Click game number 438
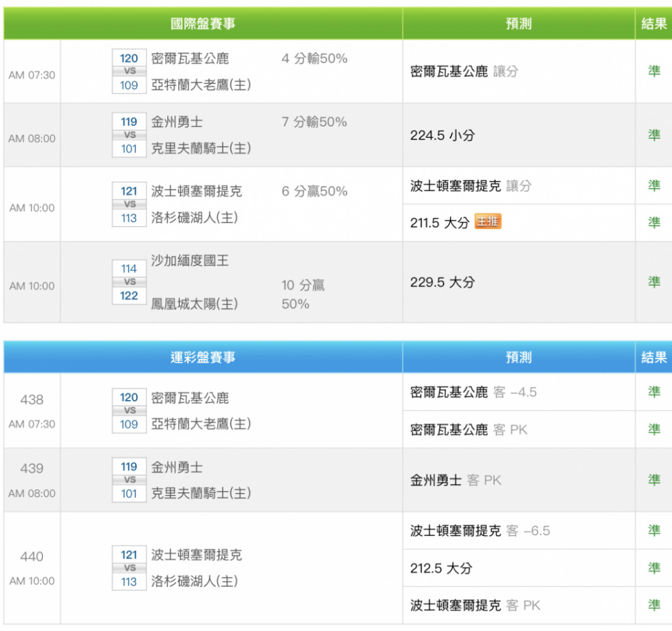The width and height of the screenshot is (672, 631). [32, 399]
